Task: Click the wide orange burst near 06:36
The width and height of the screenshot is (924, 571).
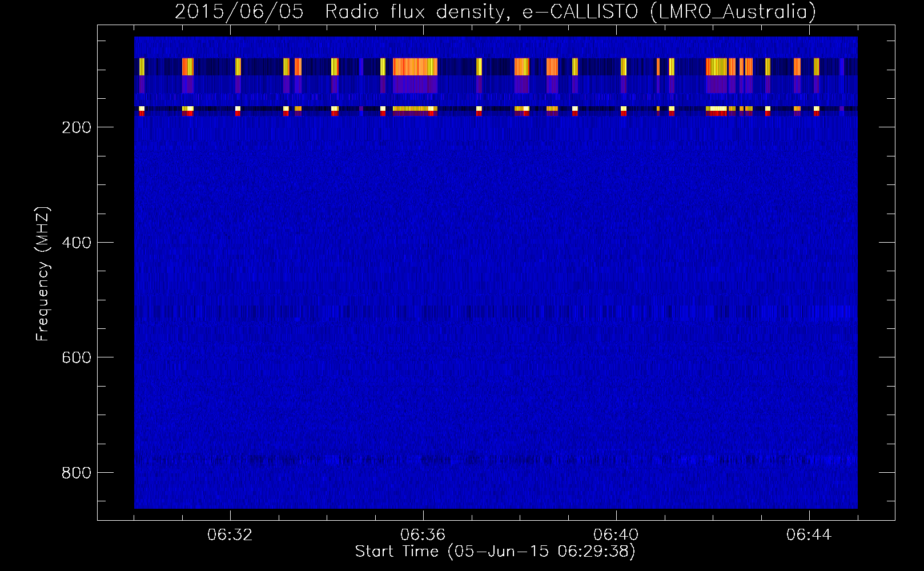Action: click(x=415, y=67)
